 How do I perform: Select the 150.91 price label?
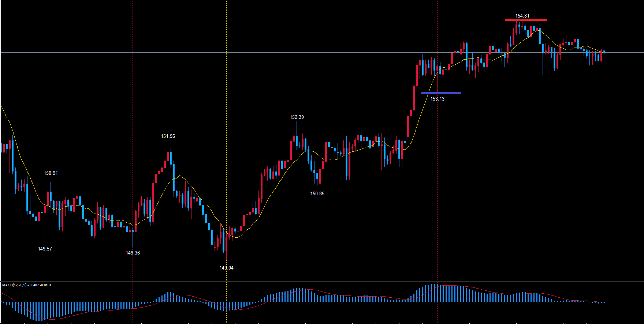tap(51, 173)
